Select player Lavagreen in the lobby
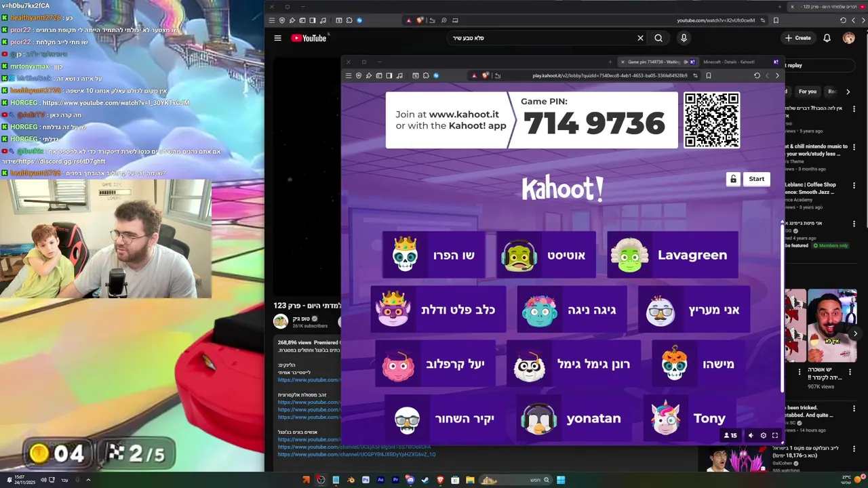 (672, 255)
